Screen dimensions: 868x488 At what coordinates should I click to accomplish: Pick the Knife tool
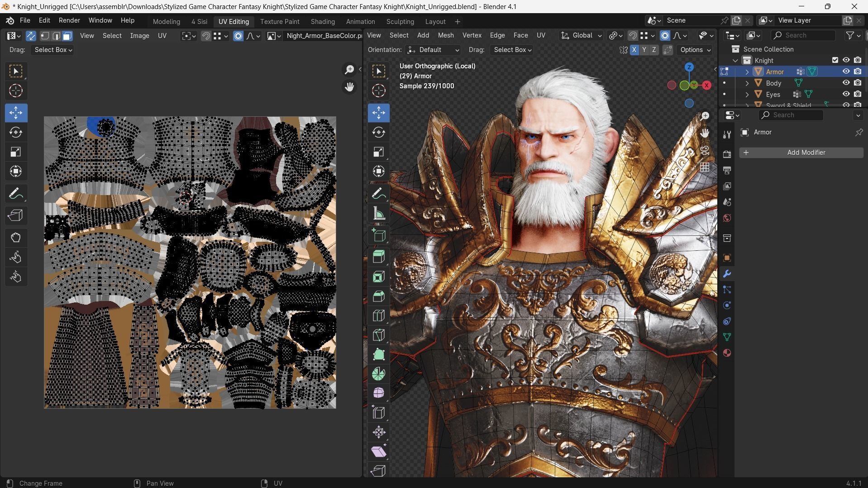[x=379, y=335]
